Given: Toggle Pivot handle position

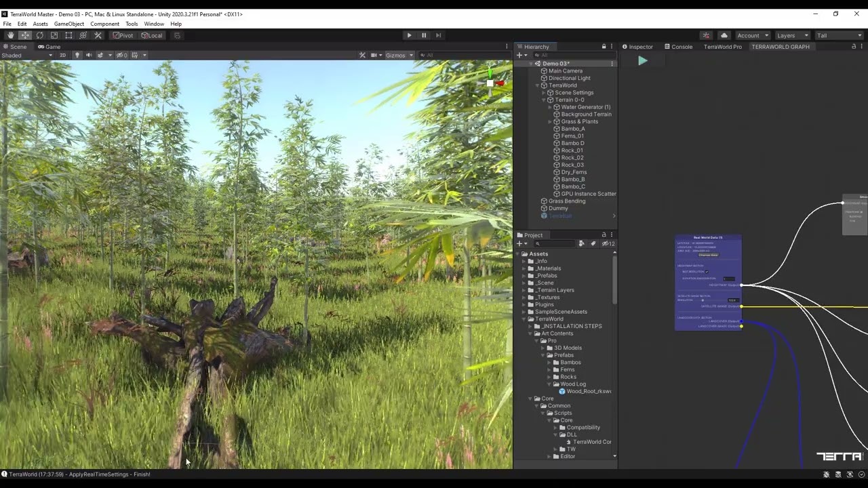Looking at the screenshot, I should point(123,35).
